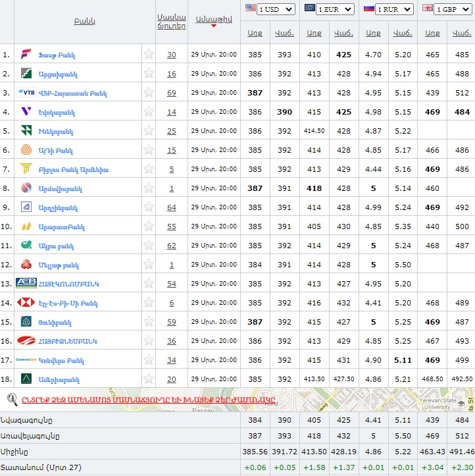Sort by USD buy rate column header
Viewport: 475px width, 476px height.
click(x=255, y=33)
